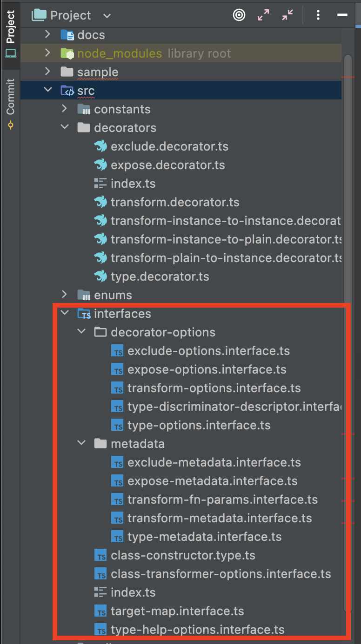
Task: Click the Select Opened File target icon
Action: [x=239, y=14]
